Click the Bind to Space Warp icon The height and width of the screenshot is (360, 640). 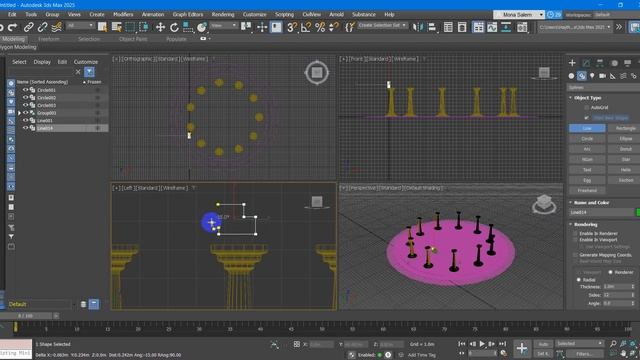point(57,27)
